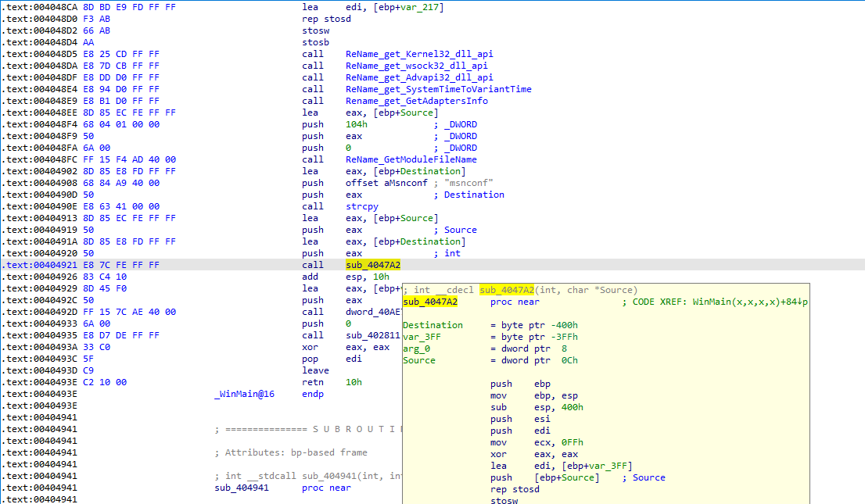Open ReName_get_Advapi32_dll_api function reference
The image size is (865, 504).
point(419,77)
